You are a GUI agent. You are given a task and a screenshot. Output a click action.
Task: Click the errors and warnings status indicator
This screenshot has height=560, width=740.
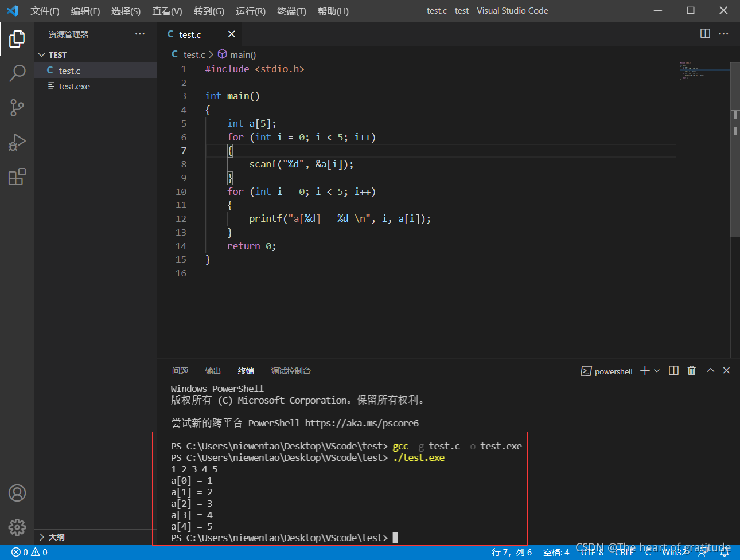30,553
